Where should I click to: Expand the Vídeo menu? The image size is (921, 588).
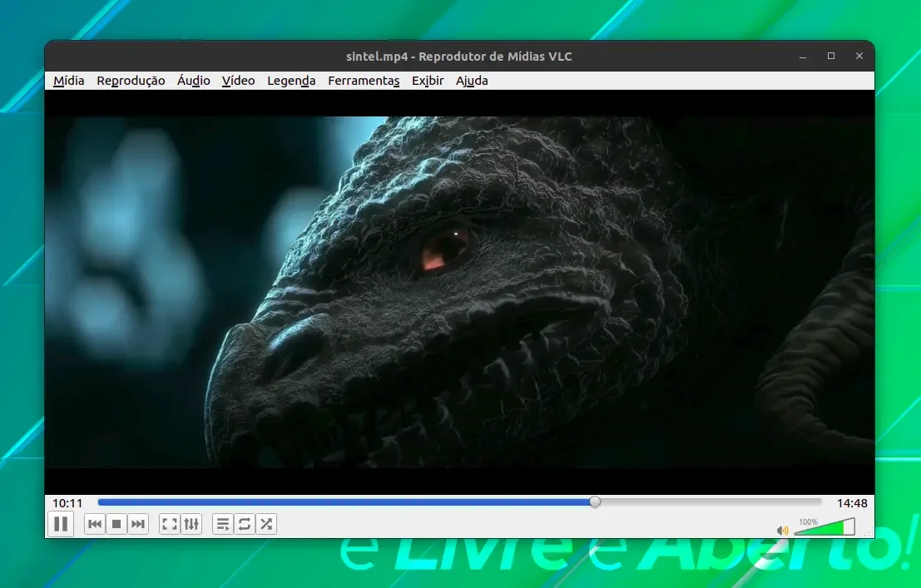tap(239, 81)
